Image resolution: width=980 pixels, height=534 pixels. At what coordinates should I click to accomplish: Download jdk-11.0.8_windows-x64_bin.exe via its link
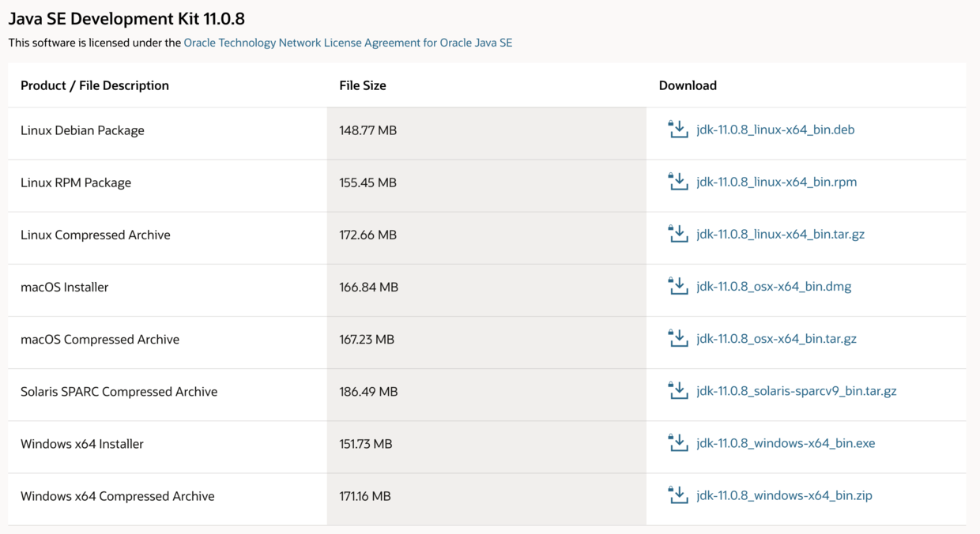click(786, 443)
